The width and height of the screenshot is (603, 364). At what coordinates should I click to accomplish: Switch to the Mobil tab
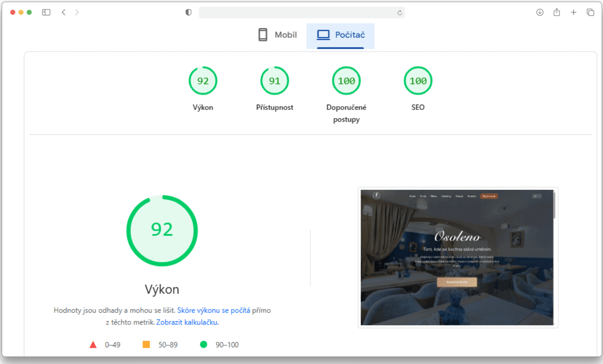click(x=277, y=35)
